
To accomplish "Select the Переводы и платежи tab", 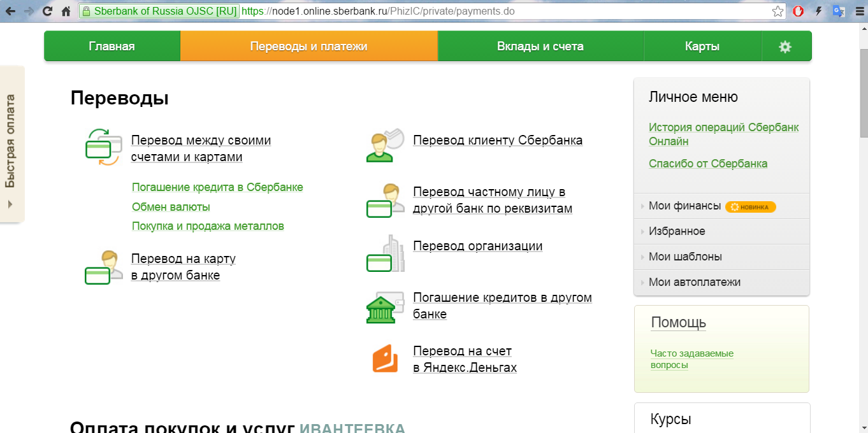I will click(x=309, y=46).
